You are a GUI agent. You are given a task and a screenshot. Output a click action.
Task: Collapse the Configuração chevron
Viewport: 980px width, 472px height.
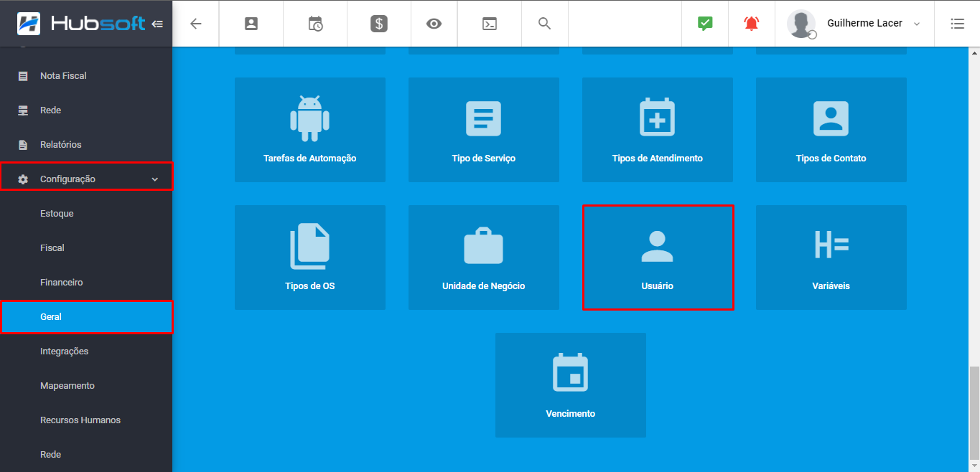(x=155, y=179)
